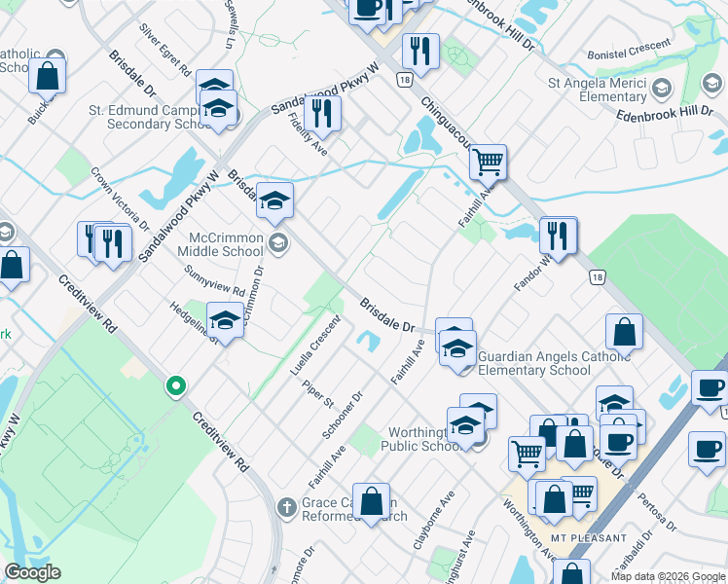The height and width of the screenshot is (584, 728).
Task: Open the green location pin on Creditview Rd
Action: (176, 386)
